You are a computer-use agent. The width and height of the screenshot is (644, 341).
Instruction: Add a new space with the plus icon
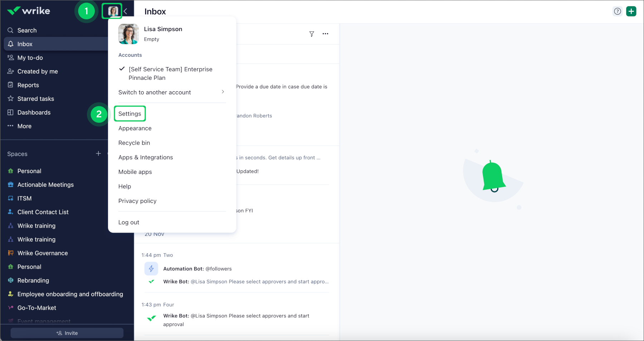click(98, 154)
